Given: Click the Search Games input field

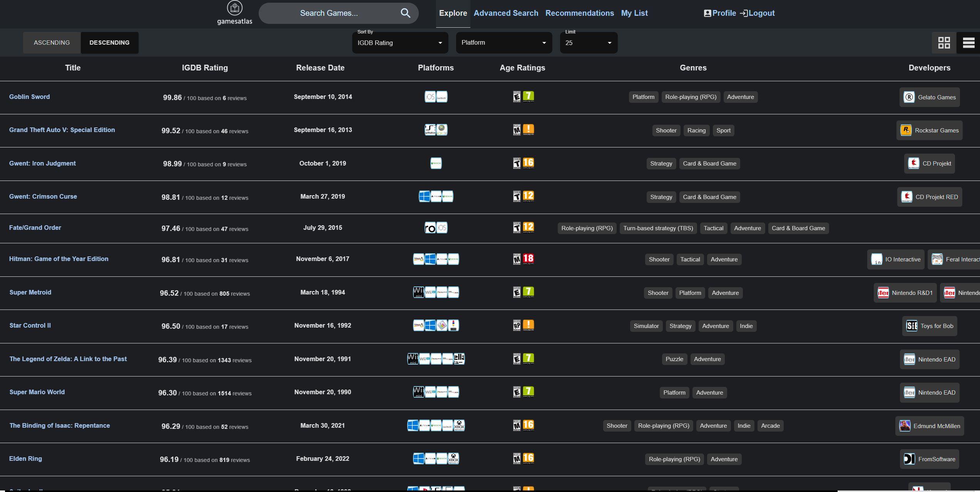Looking at the screenshot, I should point(329,13).
